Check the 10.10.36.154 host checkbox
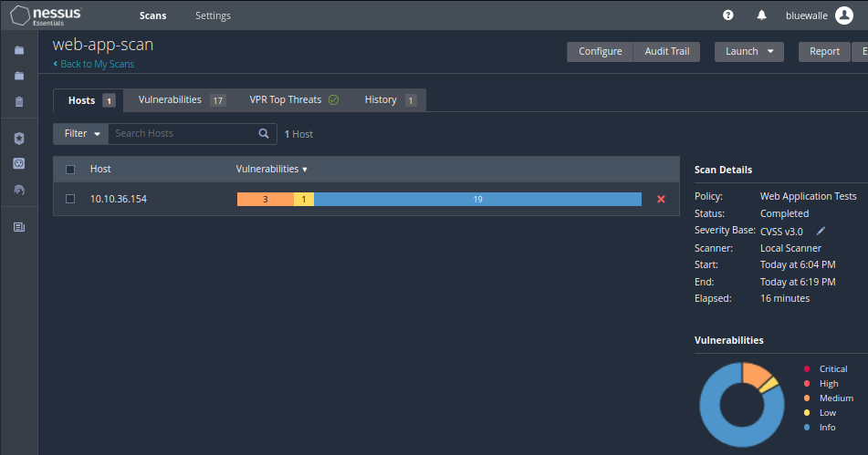 click(x=70, y=199)
